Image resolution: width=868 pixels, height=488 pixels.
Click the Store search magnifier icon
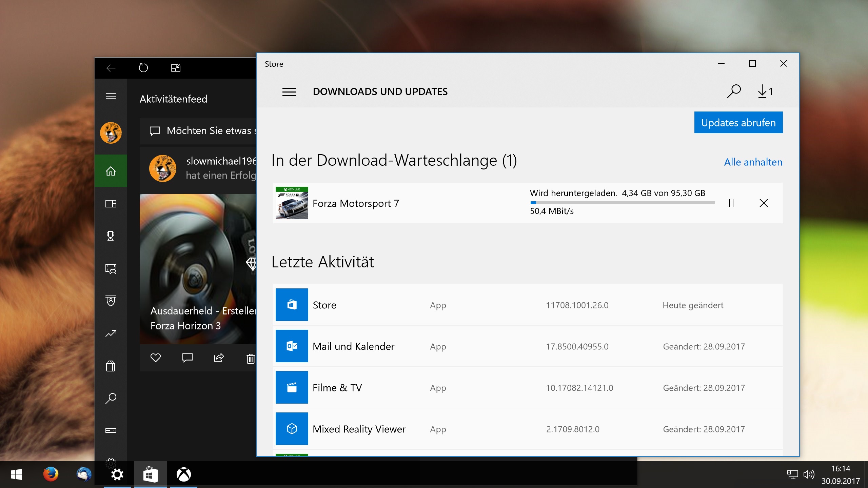tap(734, 91)
